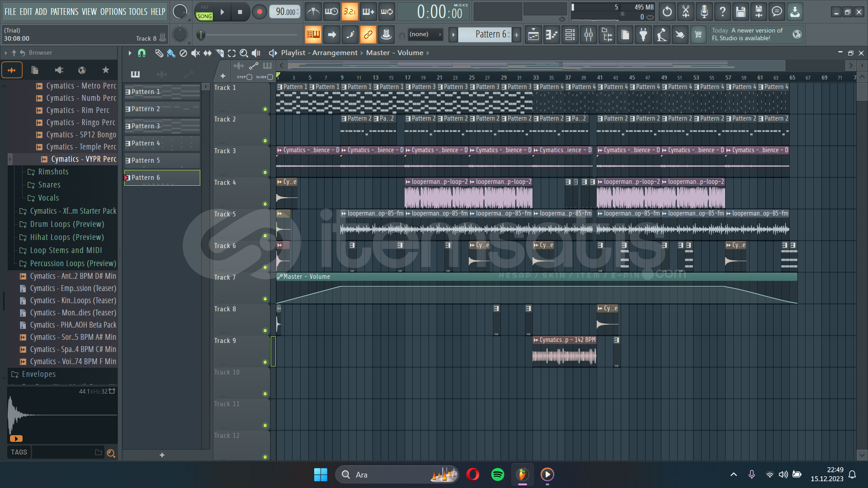Select the Zoom magnifier tool in playlist
The image size is (868, 488).
coord(244,53)
